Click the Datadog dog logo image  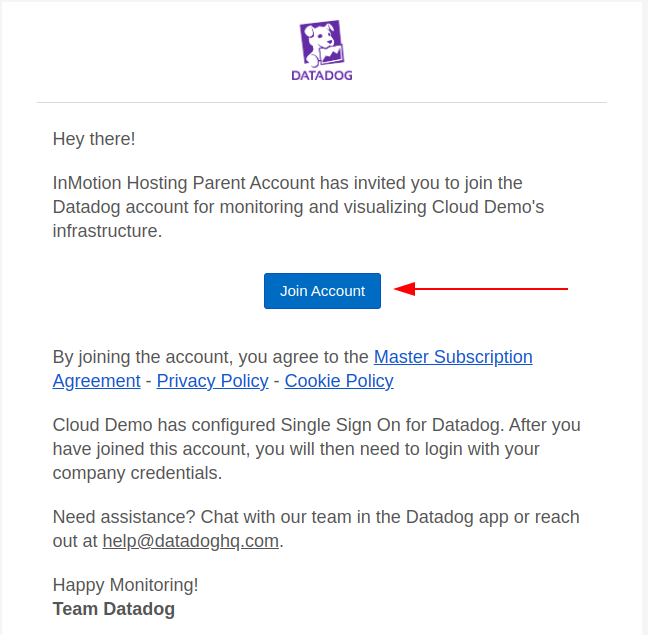pos(322,43)
